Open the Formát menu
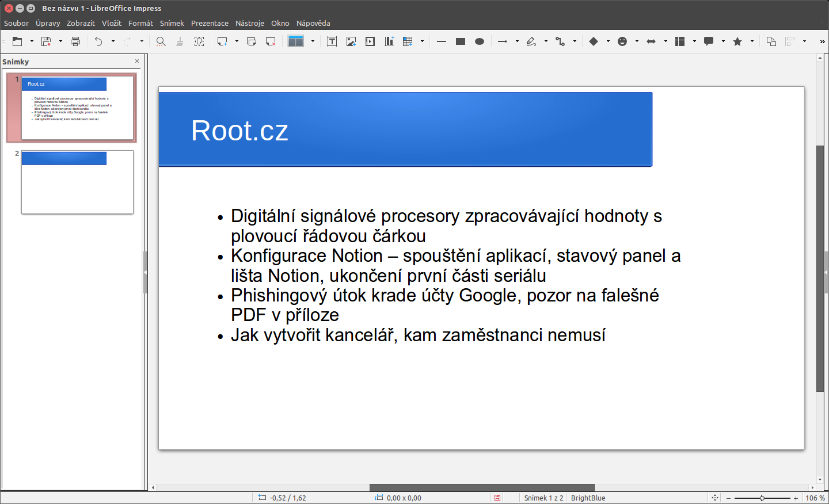Screen dimensions: 829x504 coord(140,23)
